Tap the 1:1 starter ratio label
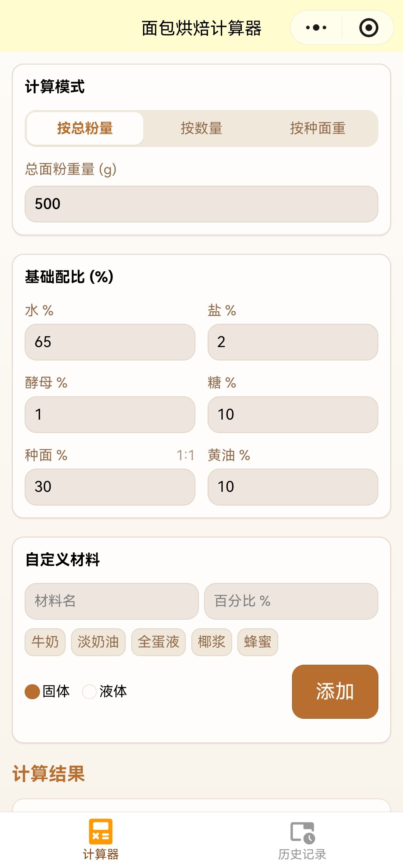Viewport: 403px width, 868px height. point(186,455)
